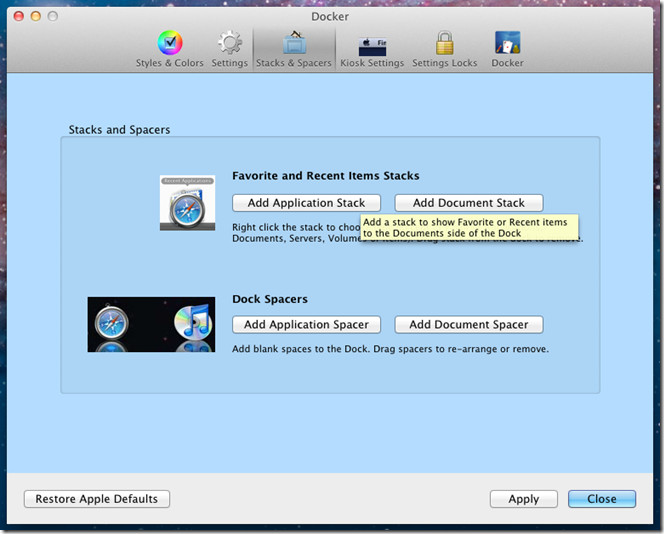Click the "Stacks & Spacers" tab label
This screenshot has width=664, height=534.
(294, 63)
